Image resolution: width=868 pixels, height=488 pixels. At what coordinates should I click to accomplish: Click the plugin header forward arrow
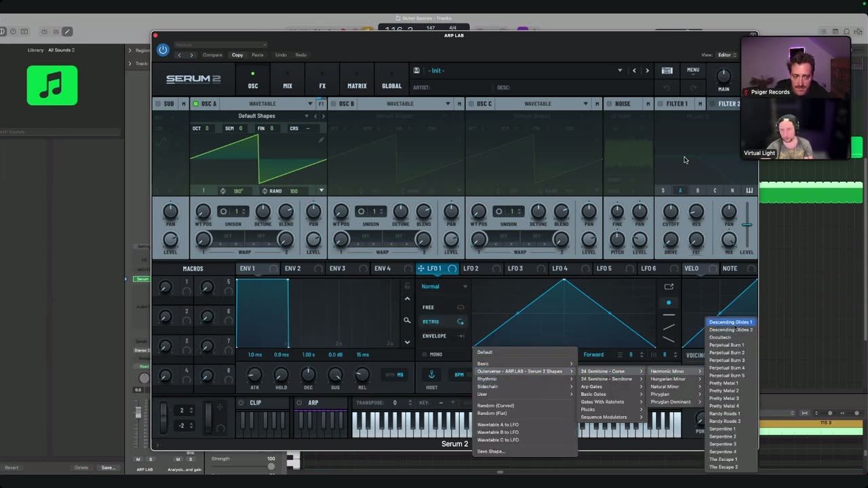[x=191, y=55]
